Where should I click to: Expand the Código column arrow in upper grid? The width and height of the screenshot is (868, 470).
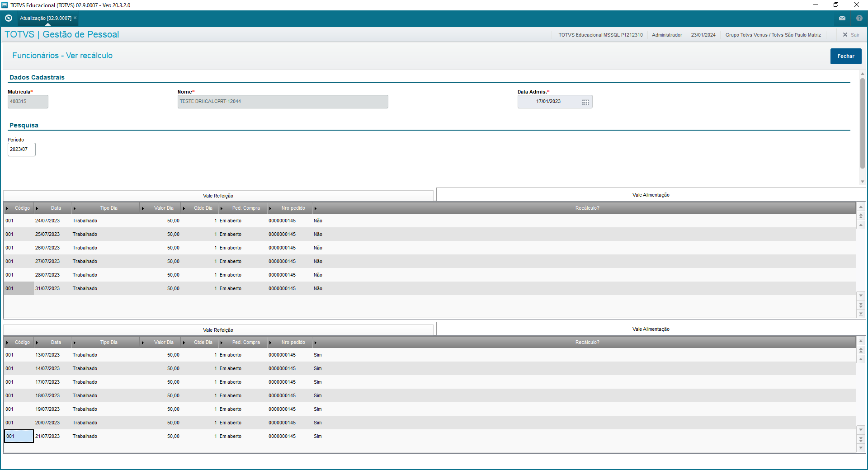[x=8, y=208]
